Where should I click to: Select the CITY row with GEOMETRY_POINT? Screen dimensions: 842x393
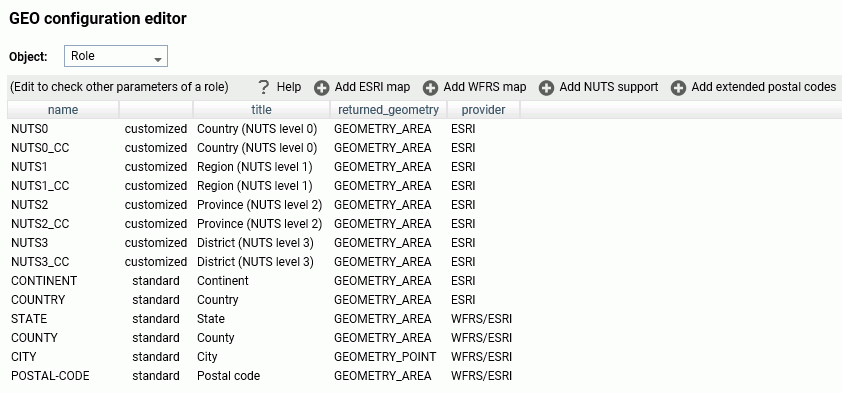tap(424, 357)
